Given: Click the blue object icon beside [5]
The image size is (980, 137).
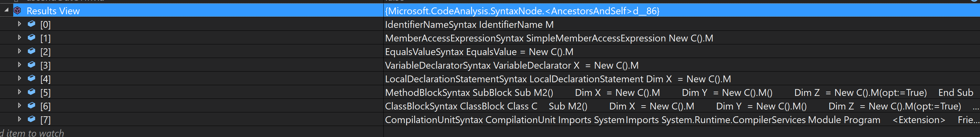Looking at the screenshot, I should point(32,92).
